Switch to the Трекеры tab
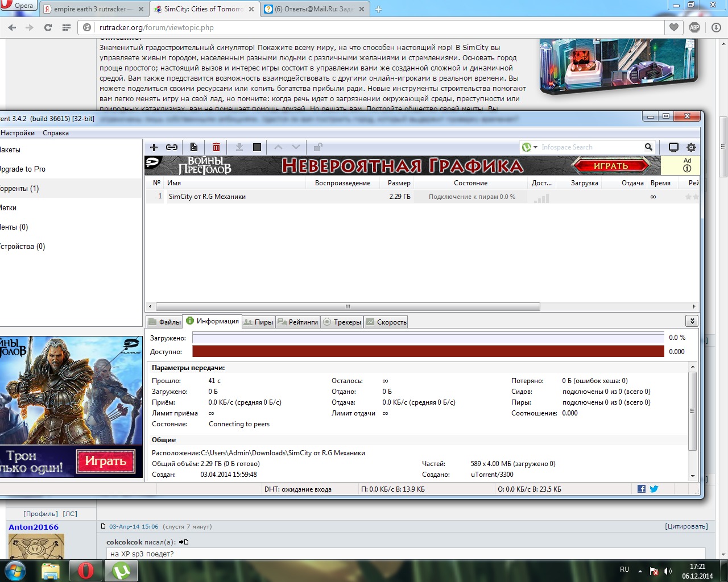728x582 pixels. tap(342, 322)
